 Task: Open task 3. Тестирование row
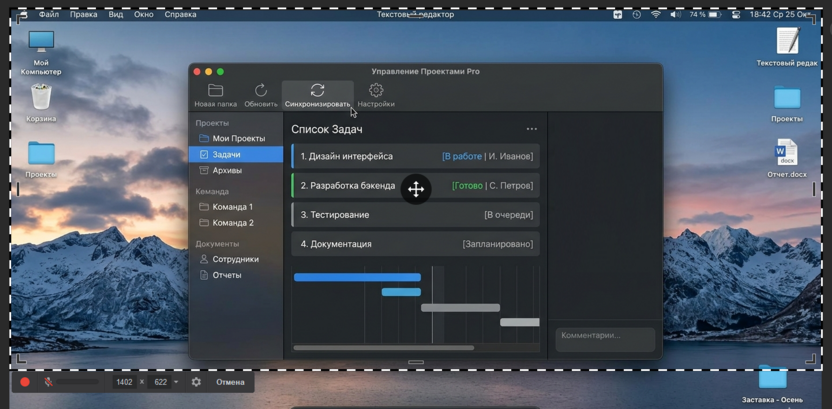(415, 215)
